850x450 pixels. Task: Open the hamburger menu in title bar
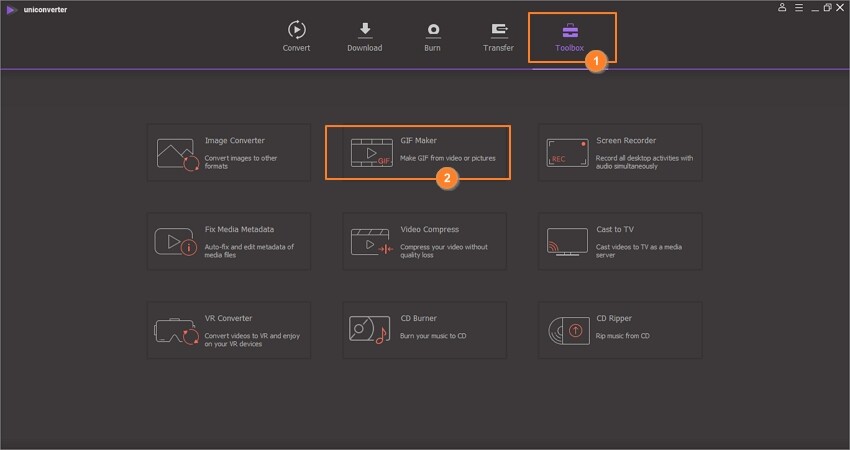[798, 7]
